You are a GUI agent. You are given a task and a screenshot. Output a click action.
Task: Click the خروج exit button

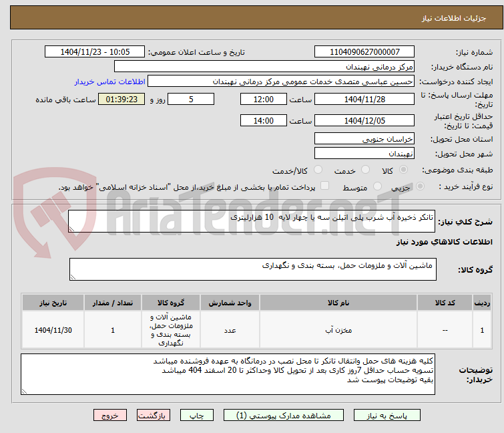110,416
